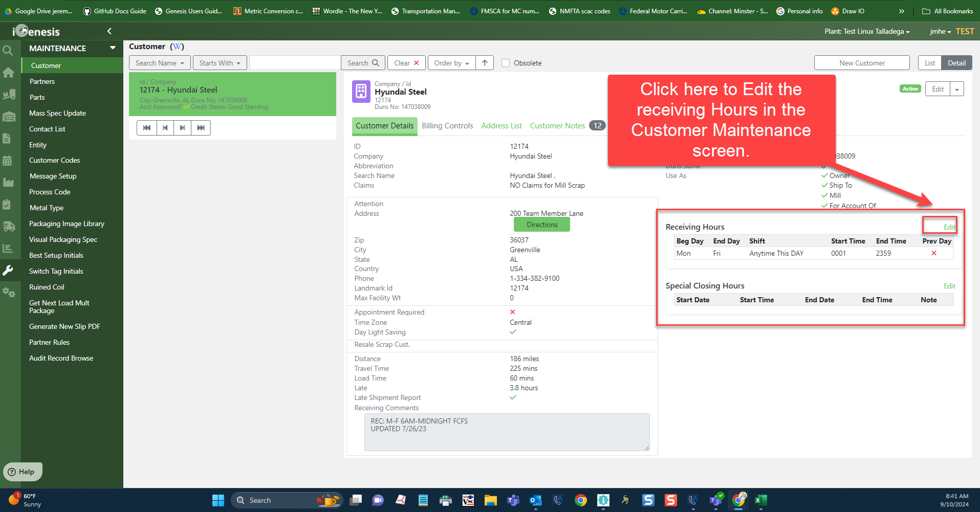This screenshot has width=980, height=512.
Task: Open the Customer wiki (W) link
Action: pos(177,47)
